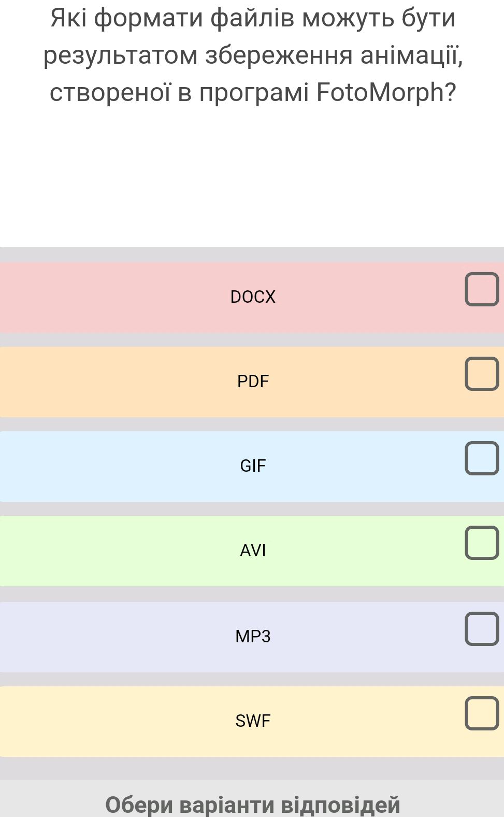
Task: Click the "Обери варіанти відповідей" button
Action: click(x=253, y=804)
